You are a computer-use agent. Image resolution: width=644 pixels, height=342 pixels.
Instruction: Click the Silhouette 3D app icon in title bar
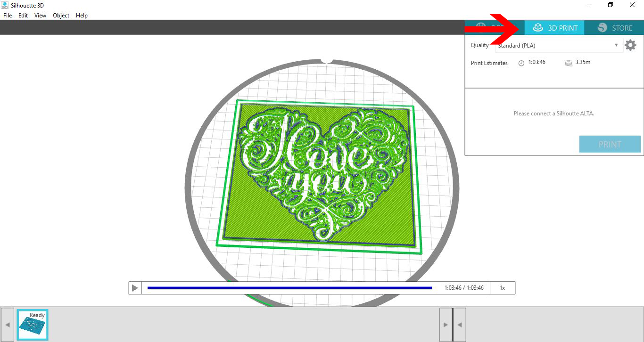tap(5, 5)
